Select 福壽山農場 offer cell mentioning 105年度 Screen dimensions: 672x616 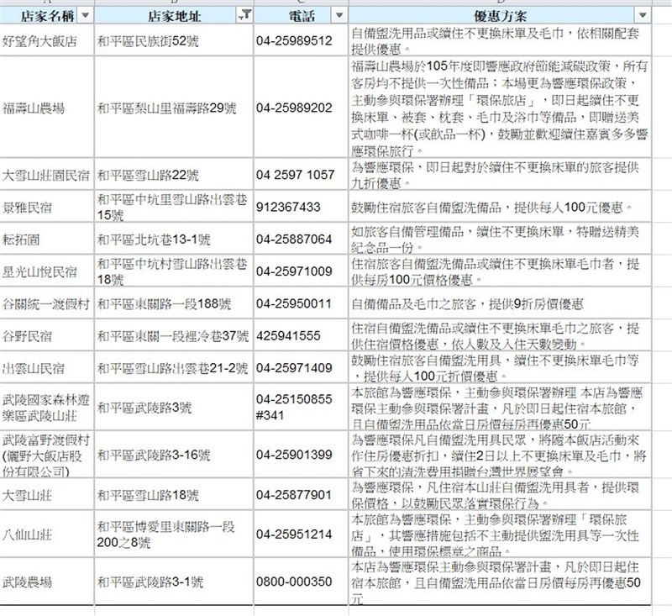pyautogui.click(x=500, y=108)
